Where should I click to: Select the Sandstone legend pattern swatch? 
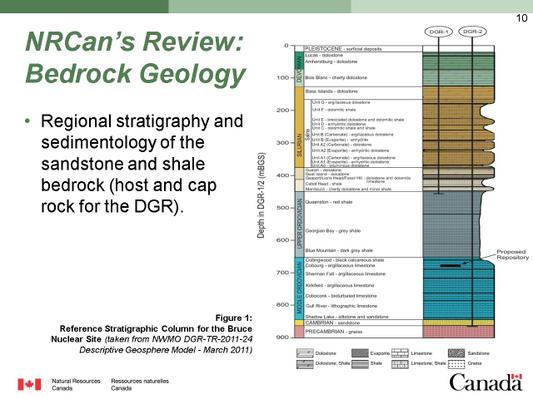coord(456,353)
